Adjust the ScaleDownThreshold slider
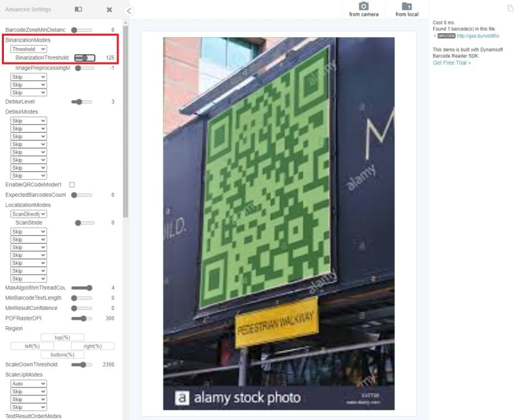 click(x=82, y=365)
